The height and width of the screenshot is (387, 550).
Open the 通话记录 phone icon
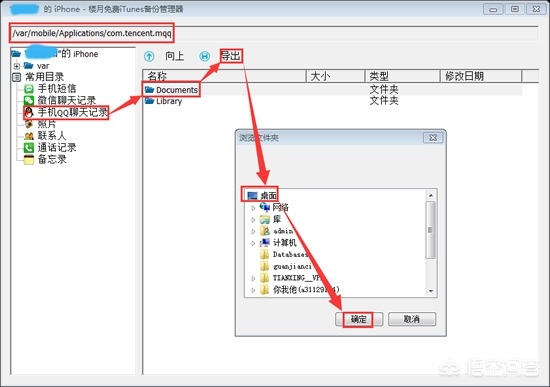click(x=29, y=147)
